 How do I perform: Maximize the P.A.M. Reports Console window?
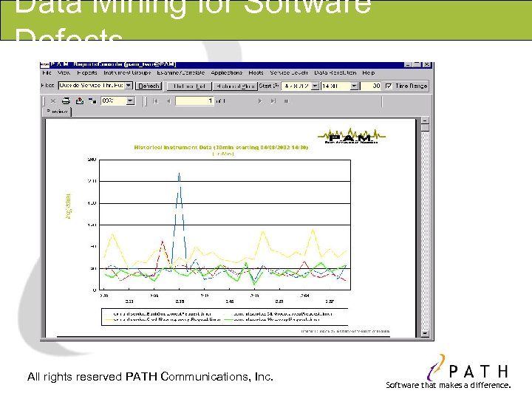(417, 64)
